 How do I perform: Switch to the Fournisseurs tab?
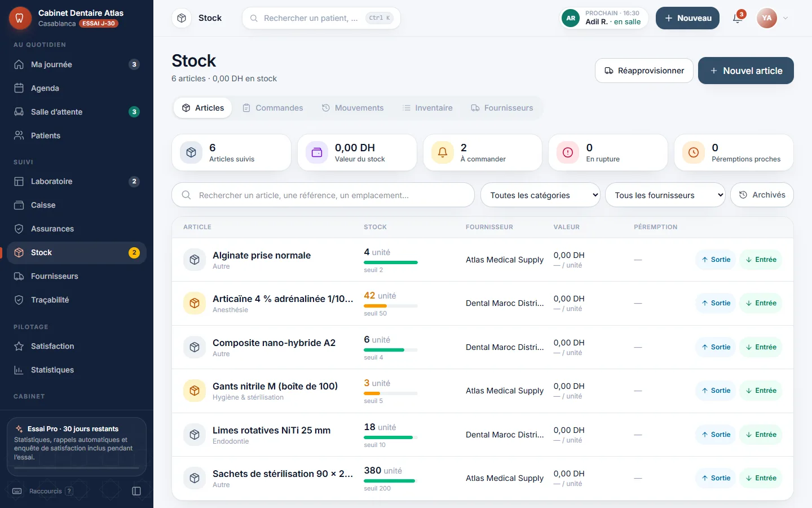click(x=502, y=108)
